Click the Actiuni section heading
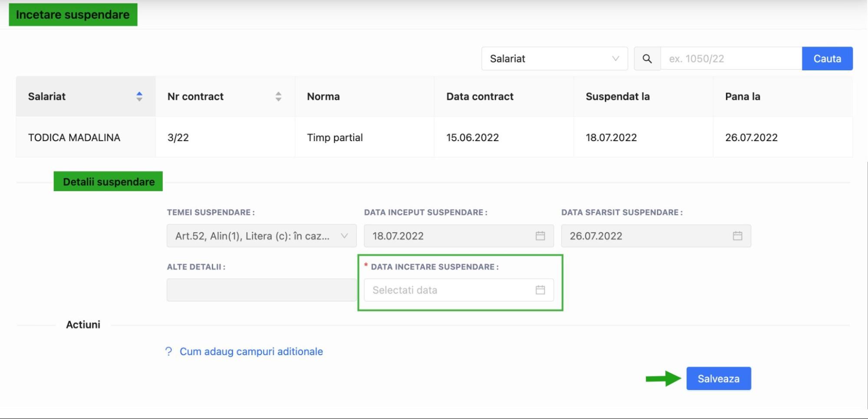 pos(83,324)
